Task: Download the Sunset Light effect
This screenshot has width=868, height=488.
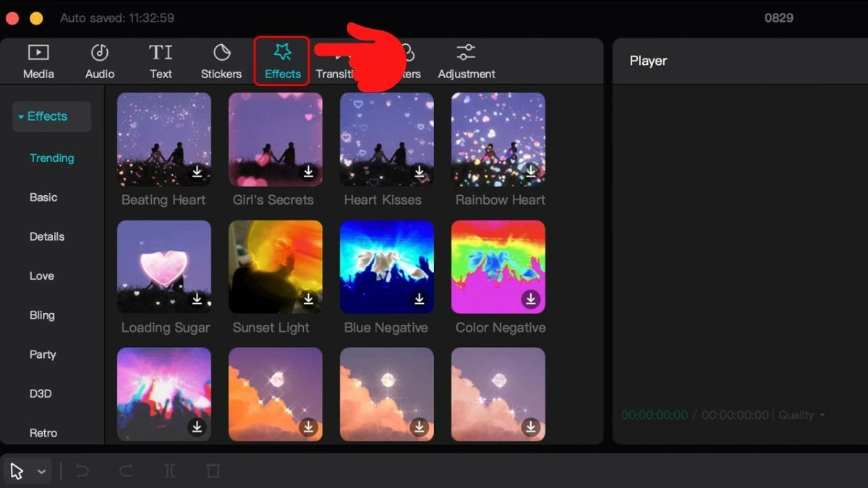Action: click(308, 299)
